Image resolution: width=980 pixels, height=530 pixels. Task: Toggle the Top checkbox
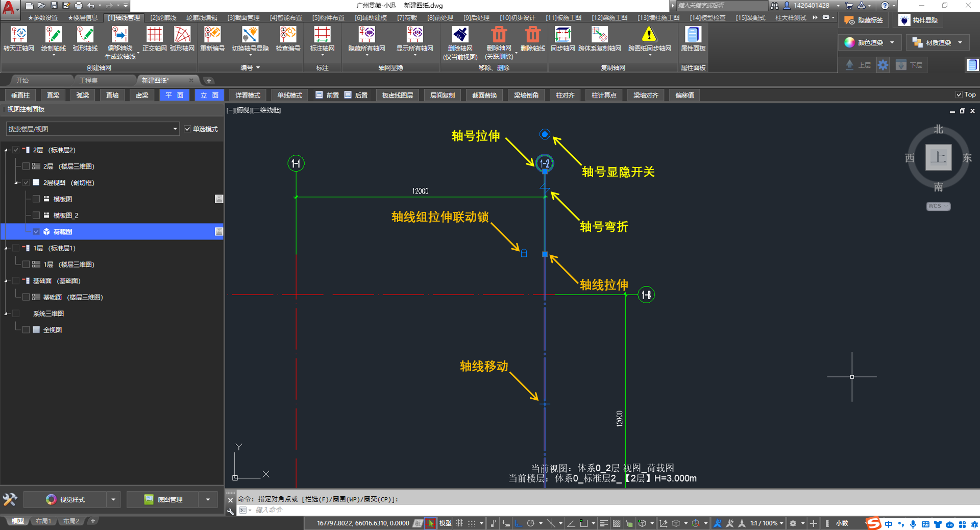click(x=959, y=94)
